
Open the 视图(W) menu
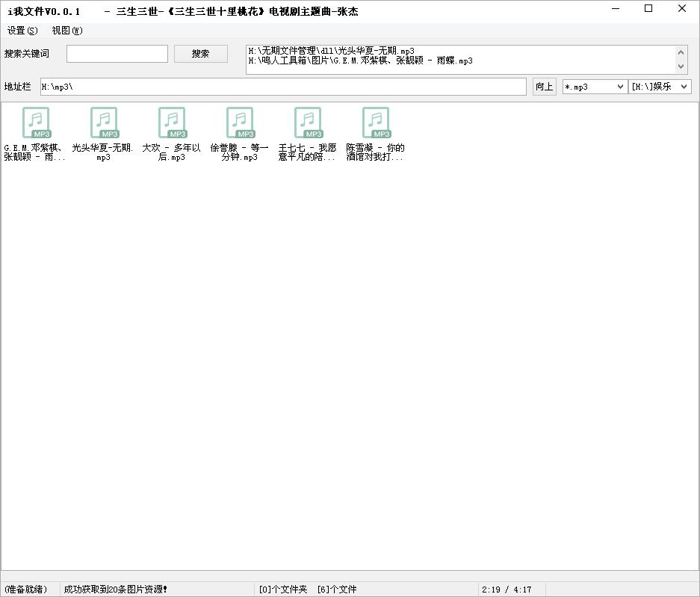67,31
